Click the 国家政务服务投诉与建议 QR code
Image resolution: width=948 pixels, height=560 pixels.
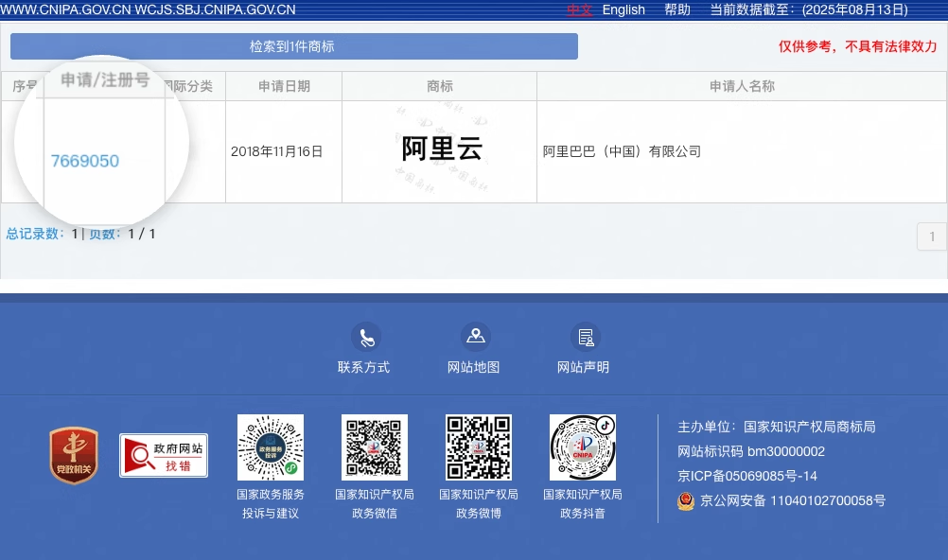tap(271, 447)
